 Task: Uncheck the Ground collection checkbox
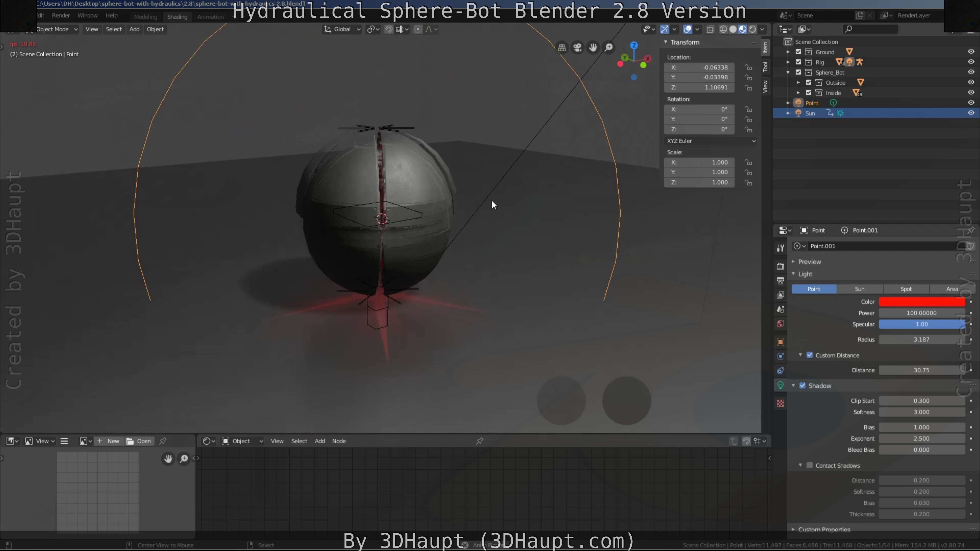tap(799, 52)
